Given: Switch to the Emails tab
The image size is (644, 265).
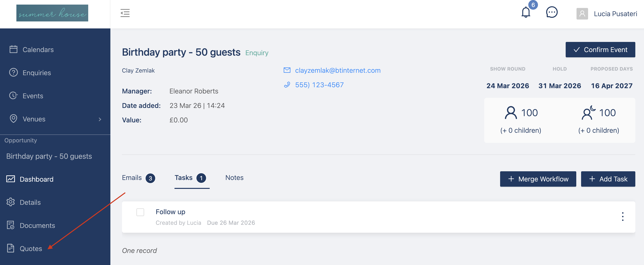Looking at the screenshot, I should 132,178.
